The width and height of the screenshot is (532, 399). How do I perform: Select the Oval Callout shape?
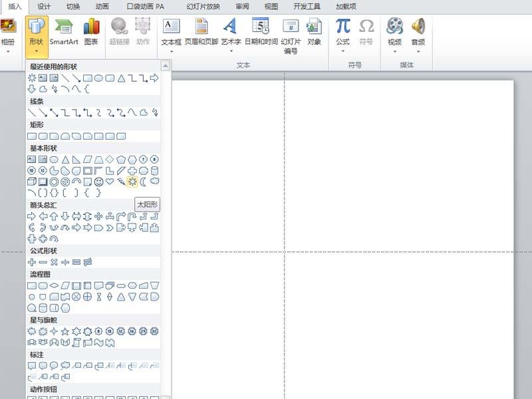click(x=54, y=366)
